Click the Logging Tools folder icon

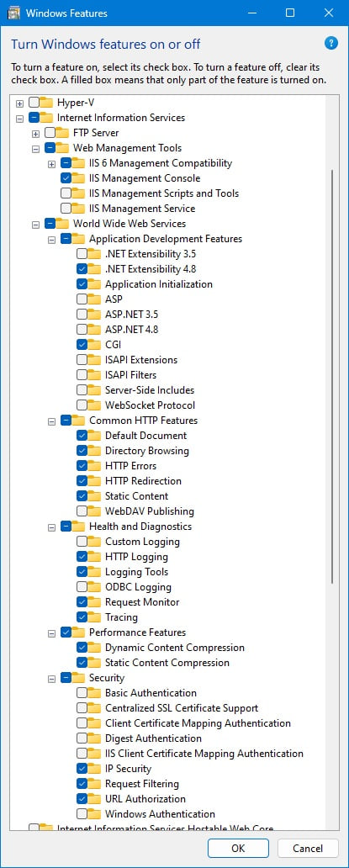coord(94,572)
